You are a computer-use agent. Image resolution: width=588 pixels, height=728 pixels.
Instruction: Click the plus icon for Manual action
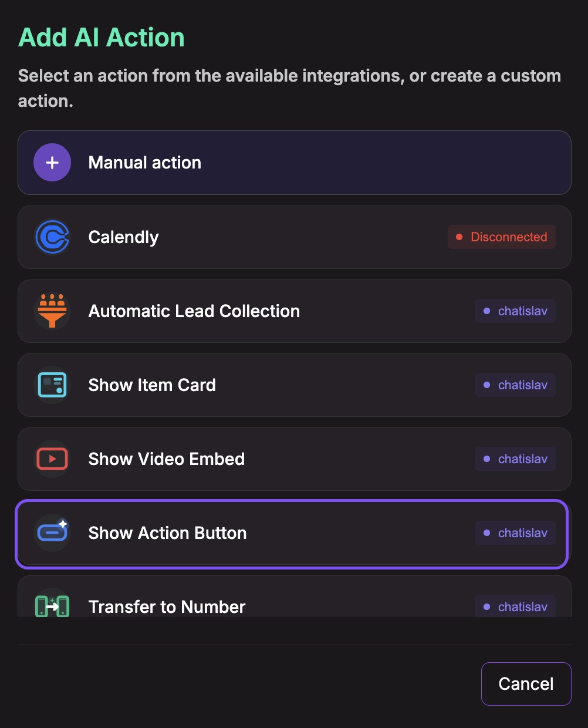[x=52, y=162]
